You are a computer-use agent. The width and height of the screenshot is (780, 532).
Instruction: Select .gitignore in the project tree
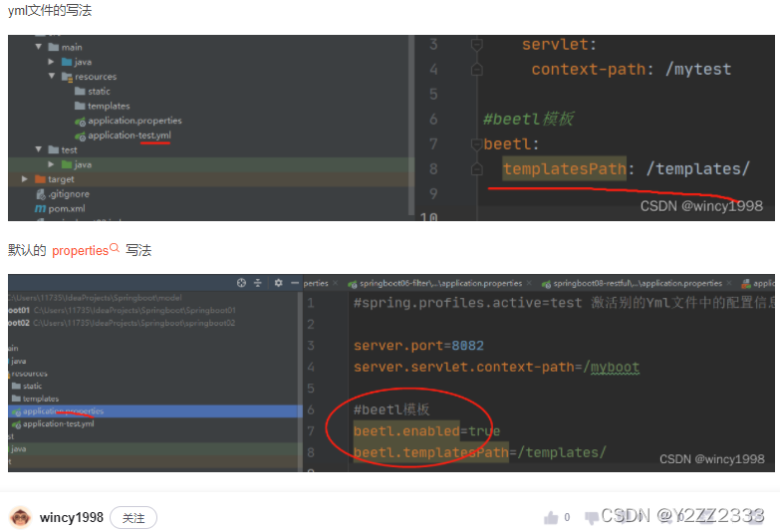coord(69,194)
